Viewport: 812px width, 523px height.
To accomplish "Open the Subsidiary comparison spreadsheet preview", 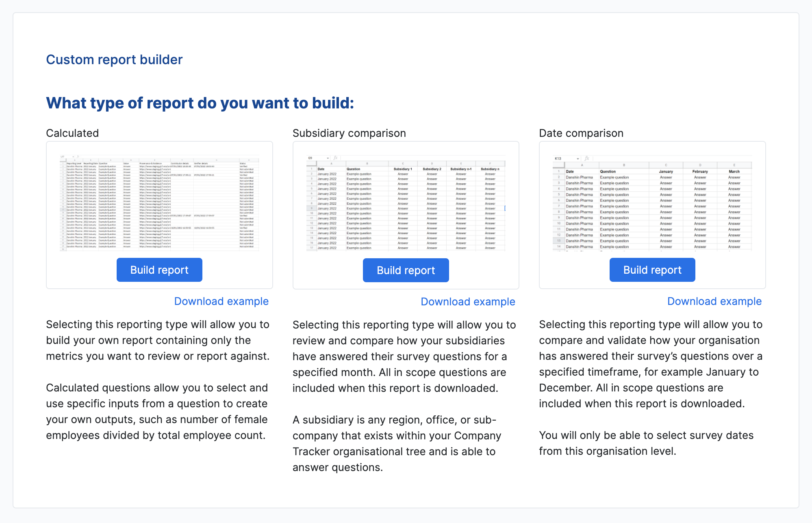I will [406, 203].
